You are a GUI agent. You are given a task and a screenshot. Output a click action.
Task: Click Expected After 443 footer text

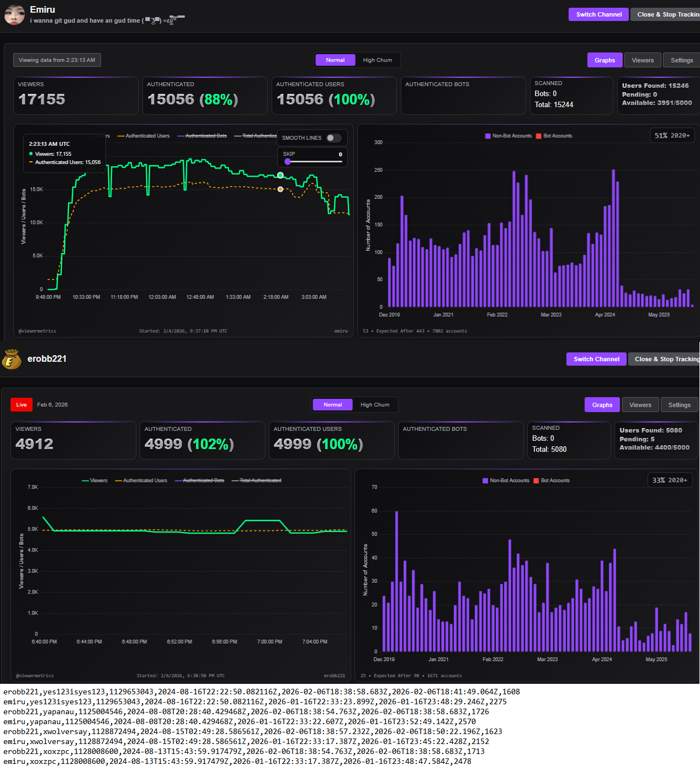[415, 331]
